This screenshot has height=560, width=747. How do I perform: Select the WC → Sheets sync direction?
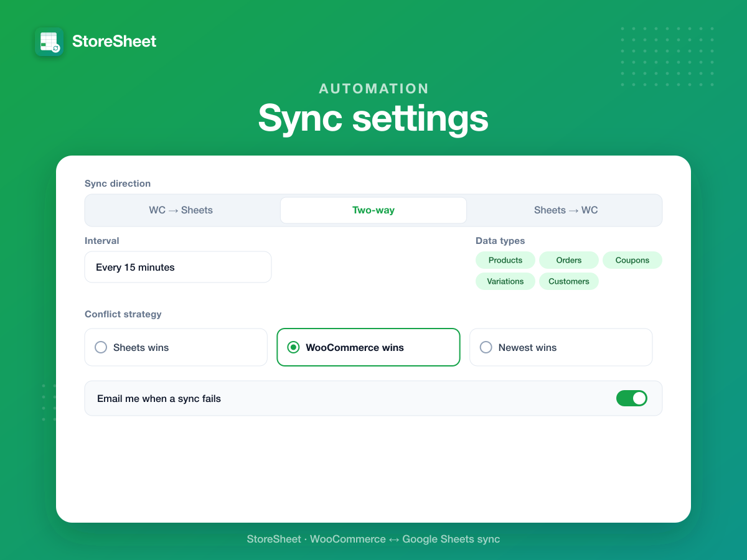[181, 210]
